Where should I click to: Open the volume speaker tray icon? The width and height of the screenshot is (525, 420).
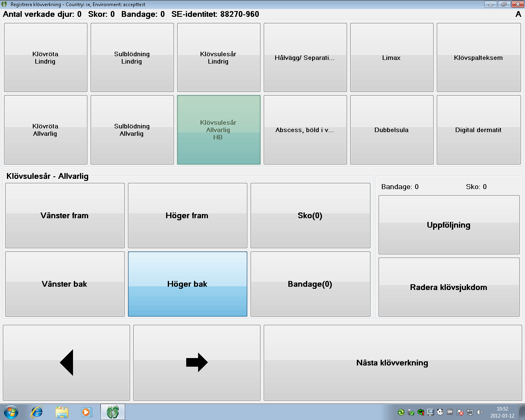pyautogui.click(x=480, y=412)
